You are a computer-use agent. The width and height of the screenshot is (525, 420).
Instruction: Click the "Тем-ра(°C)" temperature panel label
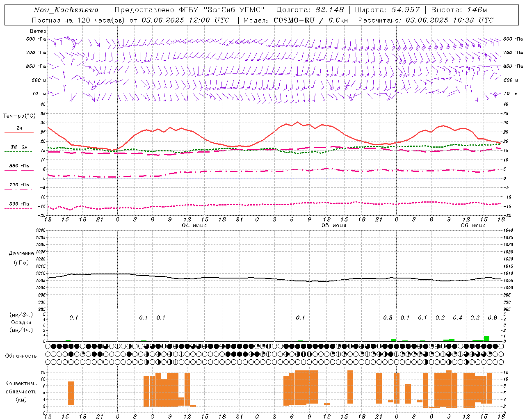point(19,116)
